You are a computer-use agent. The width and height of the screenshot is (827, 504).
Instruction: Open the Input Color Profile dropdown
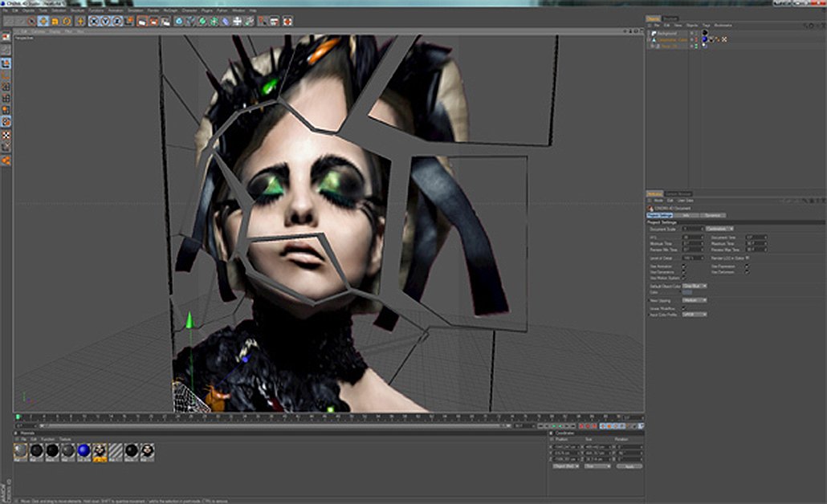click(x=695, y=314)
